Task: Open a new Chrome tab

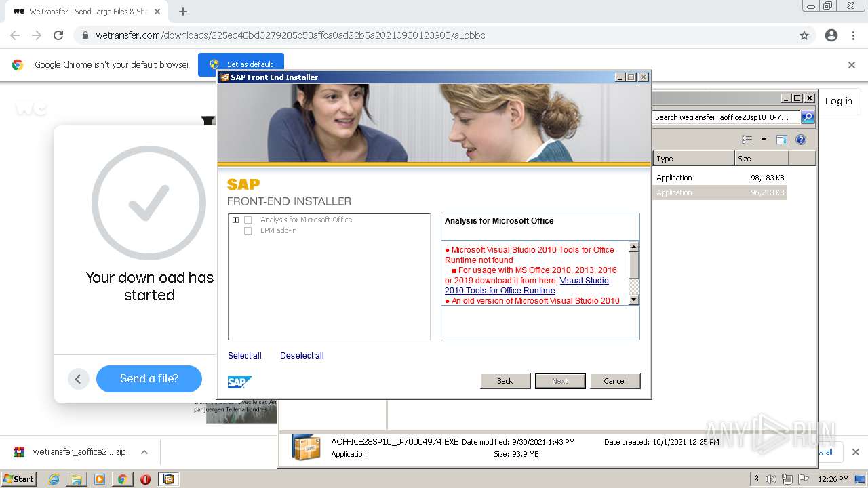Action: click(x=182, y=12)
